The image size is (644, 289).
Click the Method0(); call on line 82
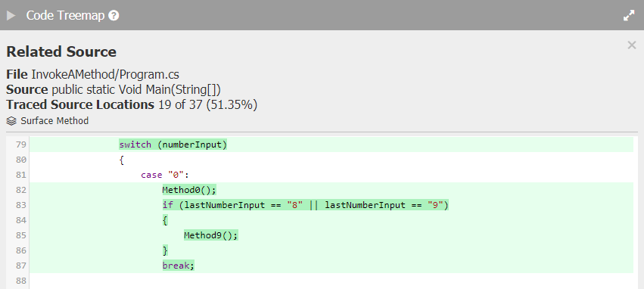pos(189,190)
